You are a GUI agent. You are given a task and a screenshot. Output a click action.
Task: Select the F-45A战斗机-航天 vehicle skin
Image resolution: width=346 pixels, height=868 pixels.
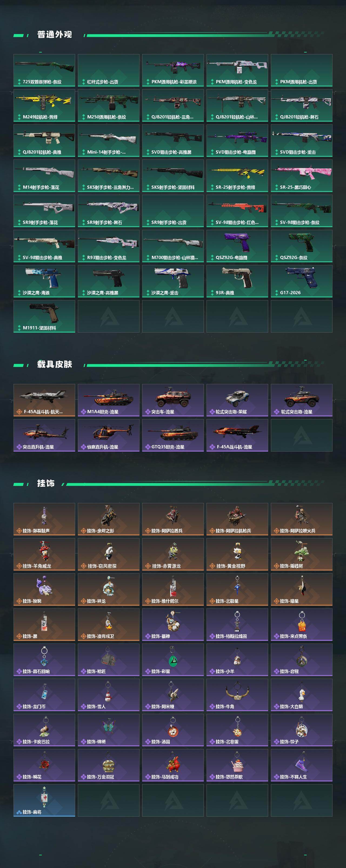pyautogui.click(x=44, y=400)
